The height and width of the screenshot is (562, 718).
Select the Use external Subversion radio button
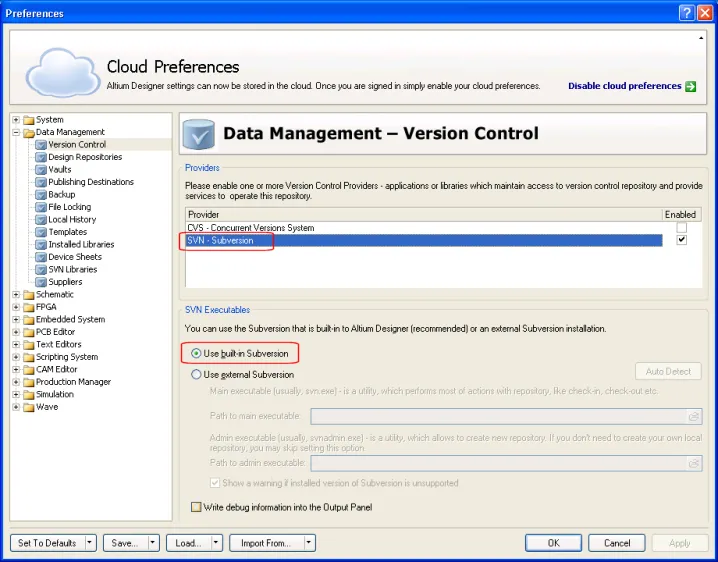[196, 375]
